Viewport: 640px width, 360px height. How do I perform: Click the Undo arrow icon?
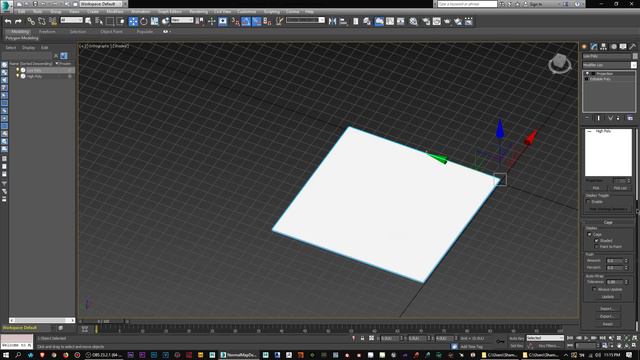pyautogui.click(x=8, y=21)
